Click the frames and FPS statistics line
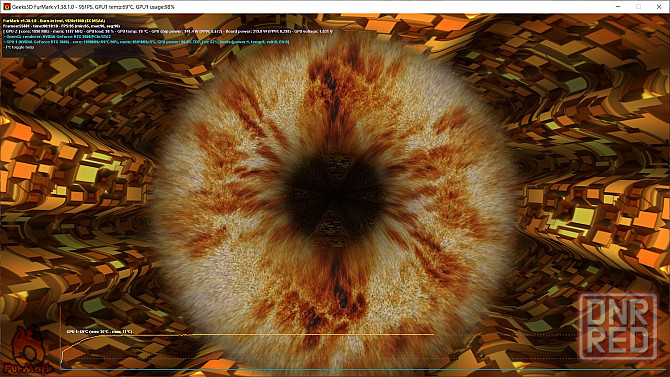 click(x=62, y=26)
